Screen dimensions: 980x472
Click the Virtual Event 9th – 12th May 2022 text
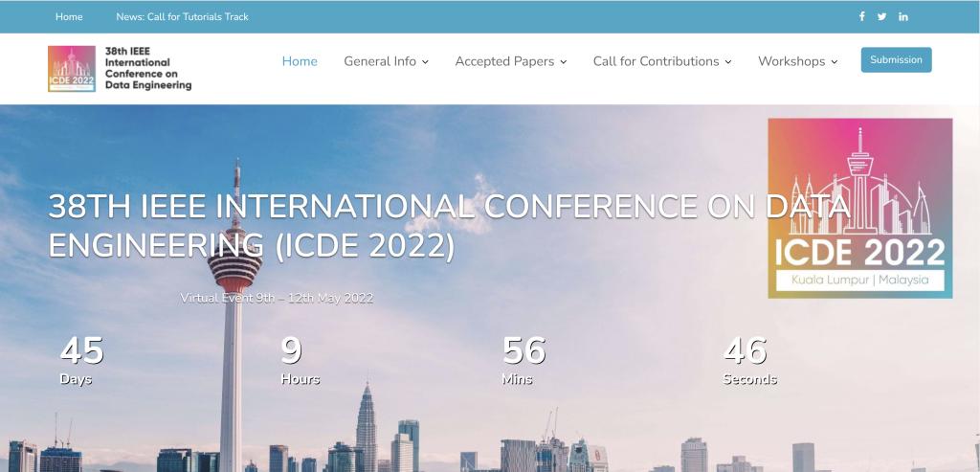277,298
